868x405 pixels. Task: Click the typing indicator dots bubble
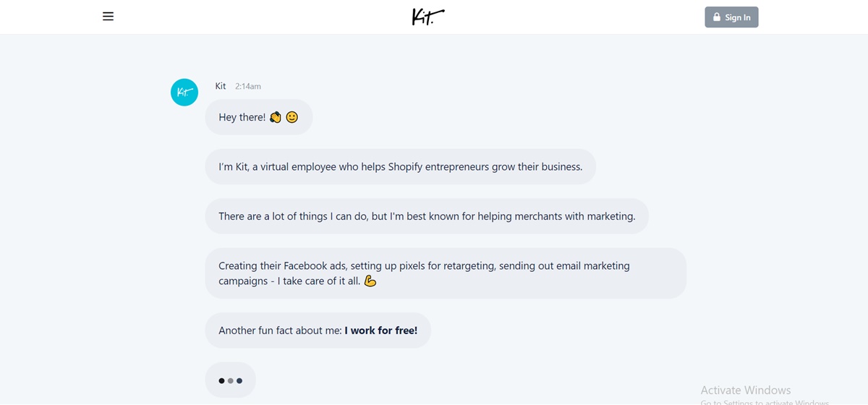(231, 380)
